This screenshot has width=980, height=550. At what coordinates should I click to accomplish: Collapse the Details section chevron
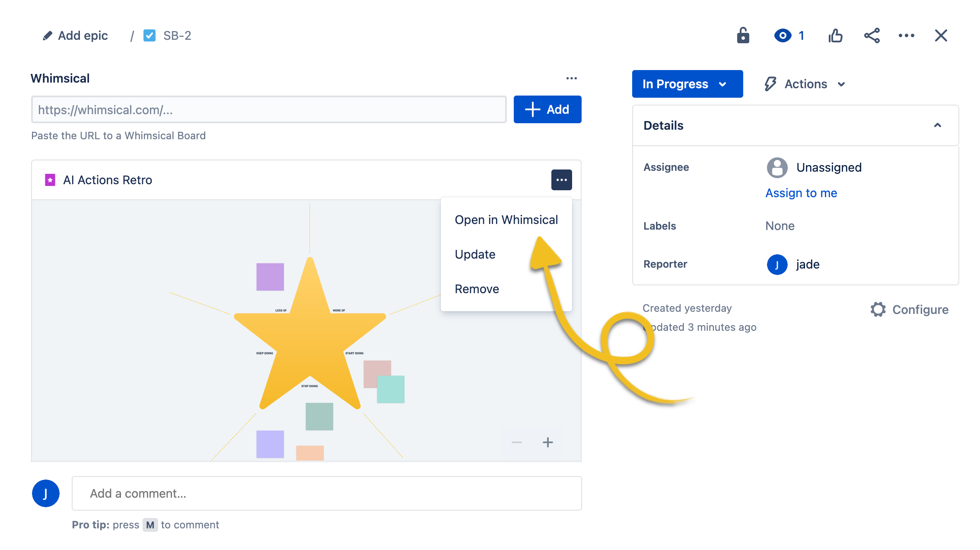click(x=937, y=125)
